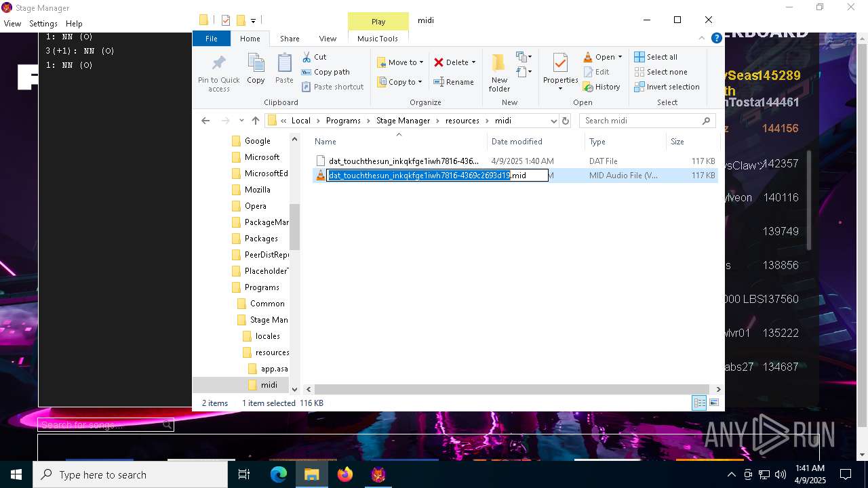This screenshot has height=488, width=868.
Task: Open the File tab
Action: pyautogui.click(x=212, y=39)
